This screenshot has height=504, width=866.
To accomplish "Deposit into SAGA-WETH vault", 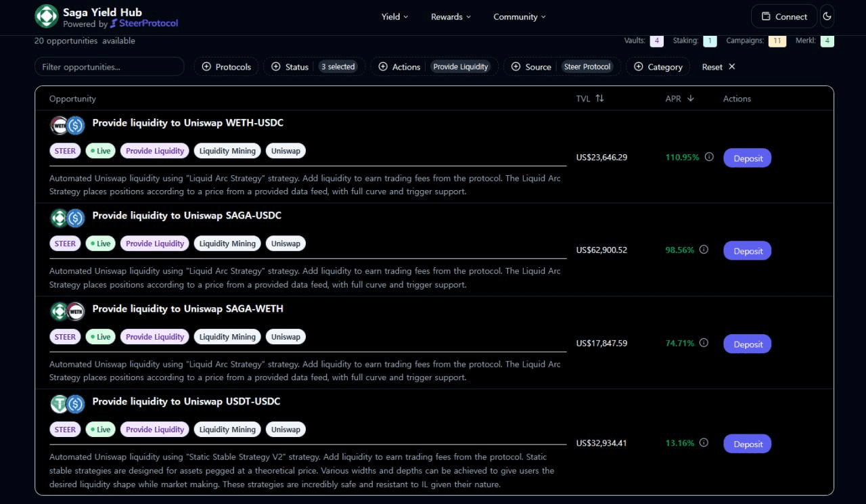I will tap(748, 344).
